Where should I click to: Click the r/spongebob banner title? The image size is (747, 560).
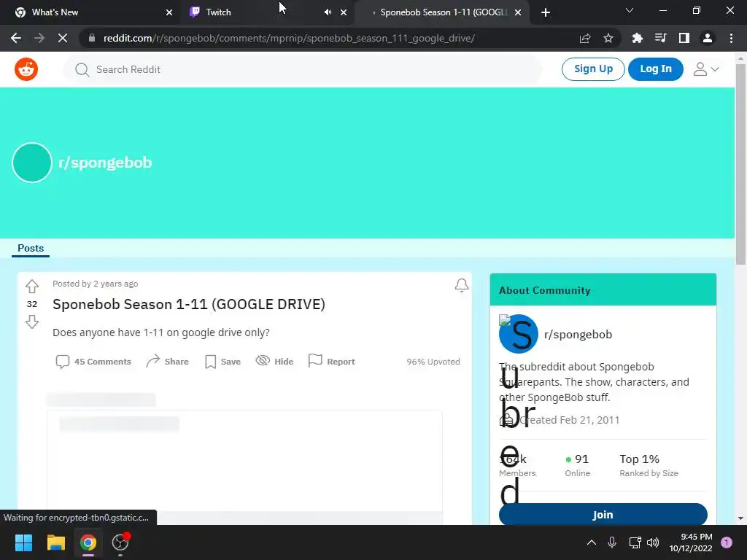pyautogui.click(x=105, y=163)
